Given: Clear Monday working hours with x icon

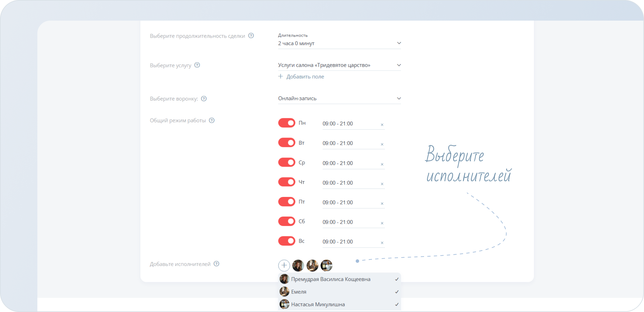Looking at the screenshot, I should [x=382, y=125].
